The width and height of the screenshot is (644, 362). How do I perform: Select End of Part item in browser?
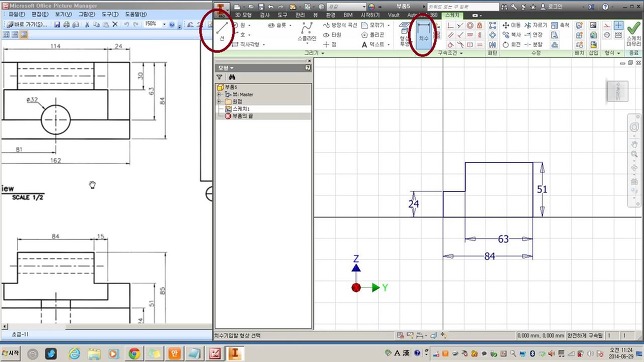click(239, 116)
